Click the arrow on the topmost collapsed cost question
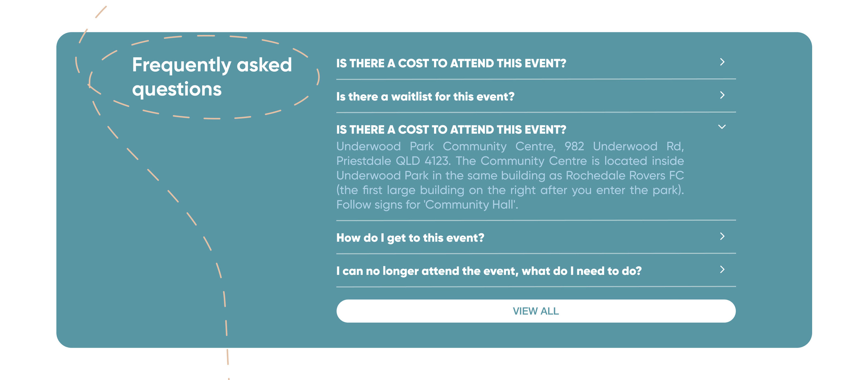 [722, 62]
